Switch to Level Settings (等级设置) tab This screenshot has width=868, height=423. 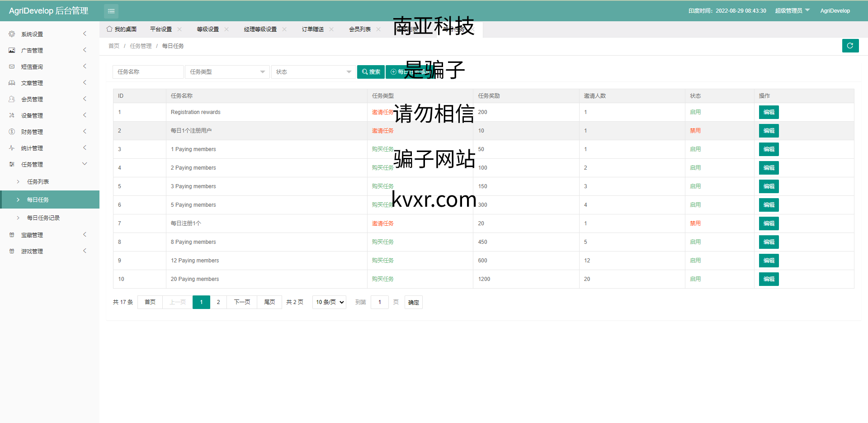tap(208, 29)
